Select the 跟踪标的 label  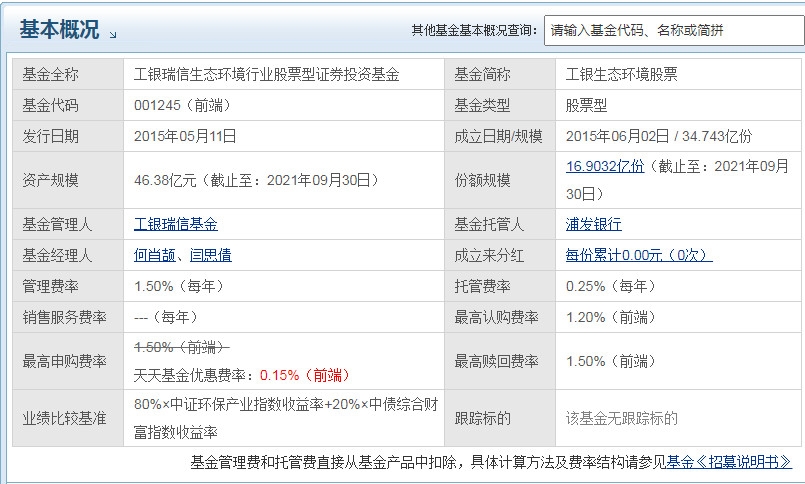click(482, 418)
